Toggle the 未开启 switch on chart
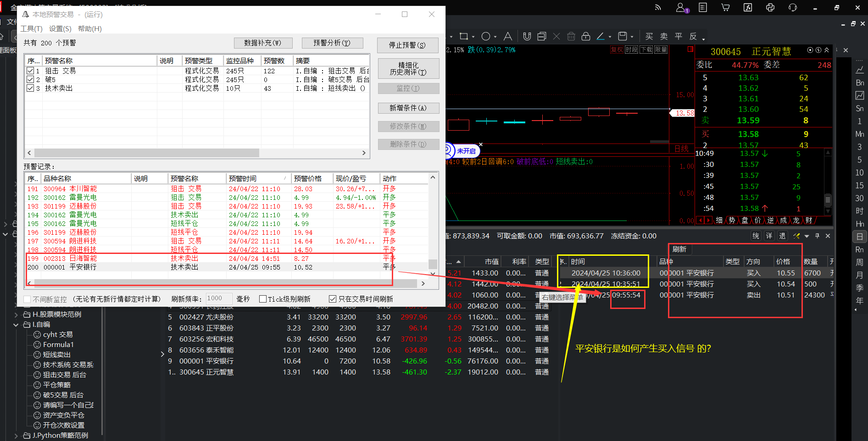 pos(462,151)
